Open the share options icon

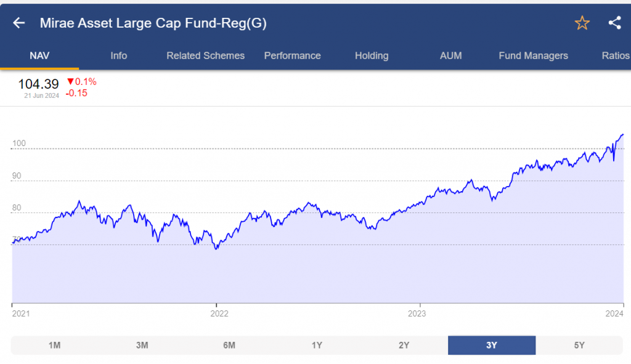click(x=614, y=23)
